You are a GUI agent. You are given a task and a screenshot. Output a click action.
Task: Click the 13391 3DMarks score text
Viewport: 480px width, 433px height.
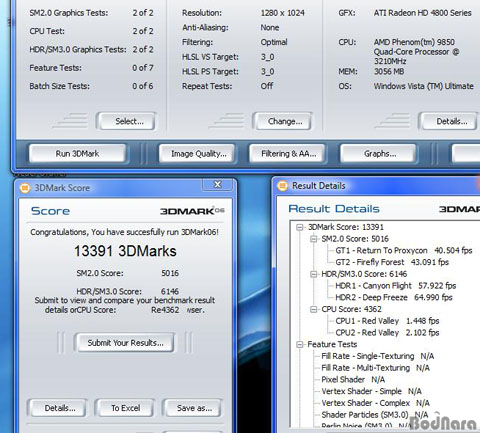click(125, 251)
